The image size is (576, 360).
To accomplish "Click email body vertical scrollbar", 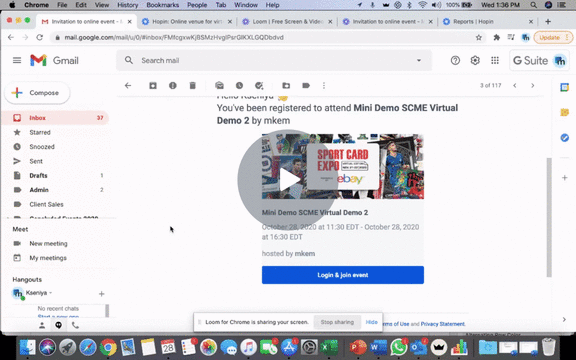I will pyautogui.click(x=549, y=217).
